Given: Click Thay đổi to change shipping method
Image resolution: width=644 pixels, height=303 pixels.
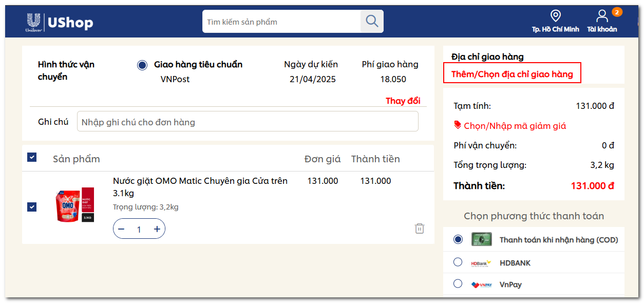Looking at the screenshot, I should [x=403, y=101].
